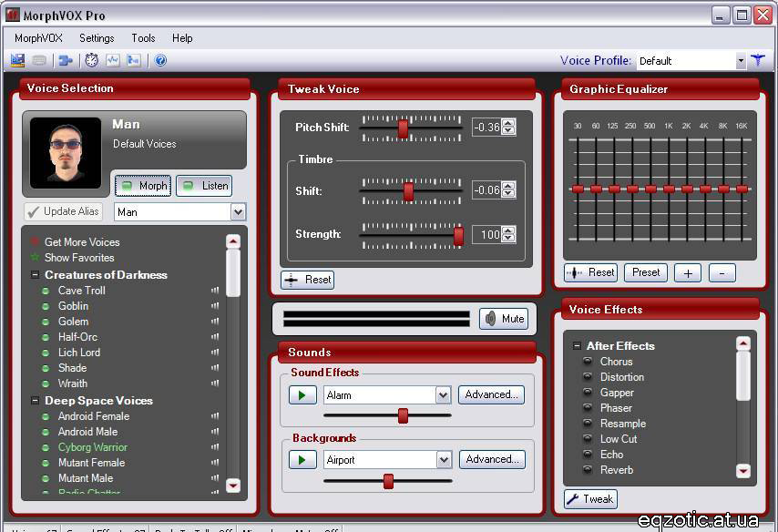778x532 pixels.
Task: Click the Sound Effects volume slider handle
Action: click(403, 416)
